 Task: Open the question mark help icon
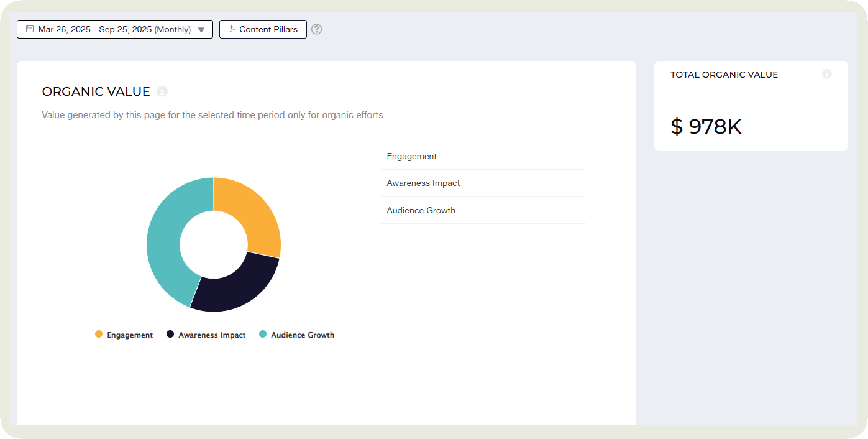point(316,29)
